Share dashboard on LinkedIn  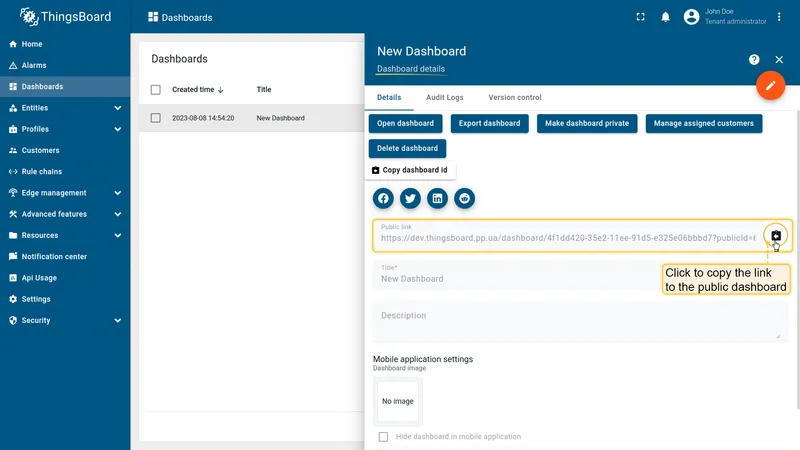(437, 198)
